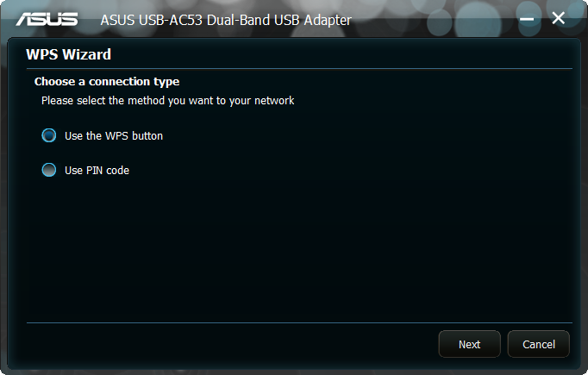
Task: Click the ASUS logo in title bar
Action: [x=47, y=19]
